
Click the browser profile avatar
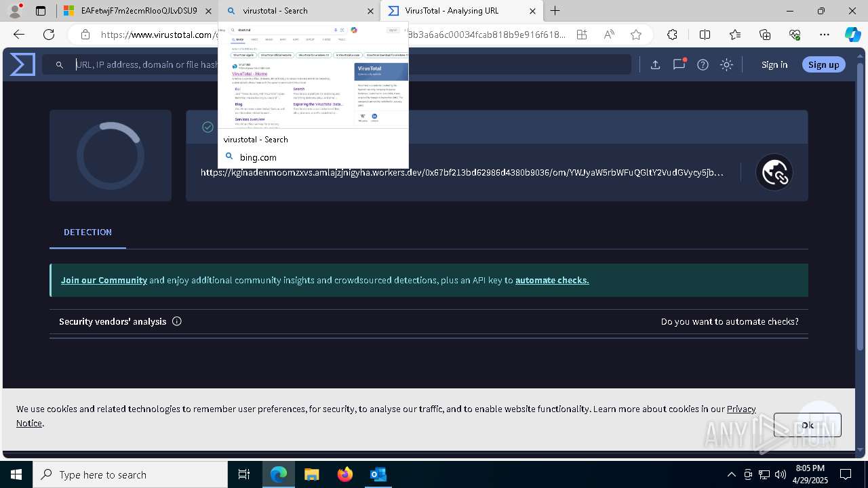click(x=15, y=11)
